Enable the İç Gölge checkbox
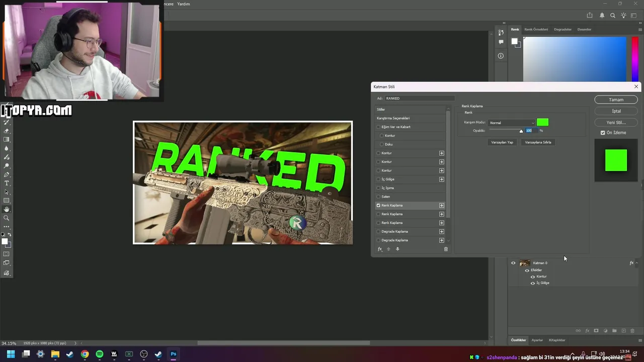 (x=379, y=179)
